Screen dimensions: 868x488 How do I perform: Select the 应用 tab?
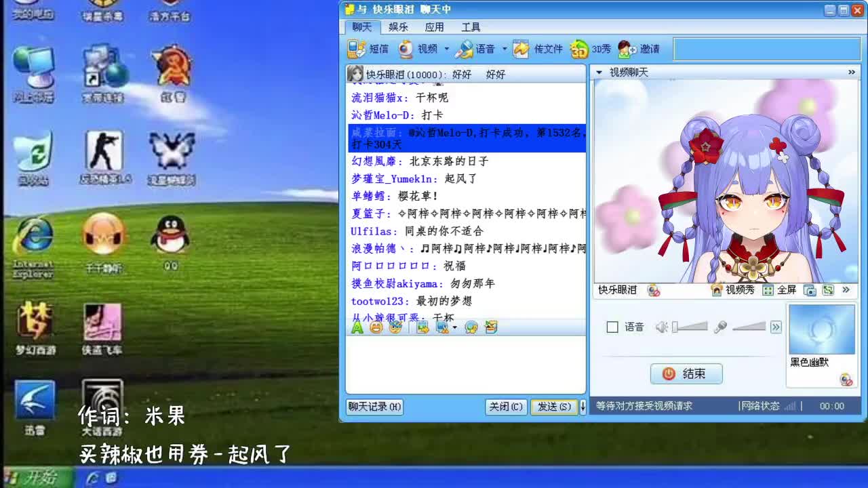click(434, 27)
